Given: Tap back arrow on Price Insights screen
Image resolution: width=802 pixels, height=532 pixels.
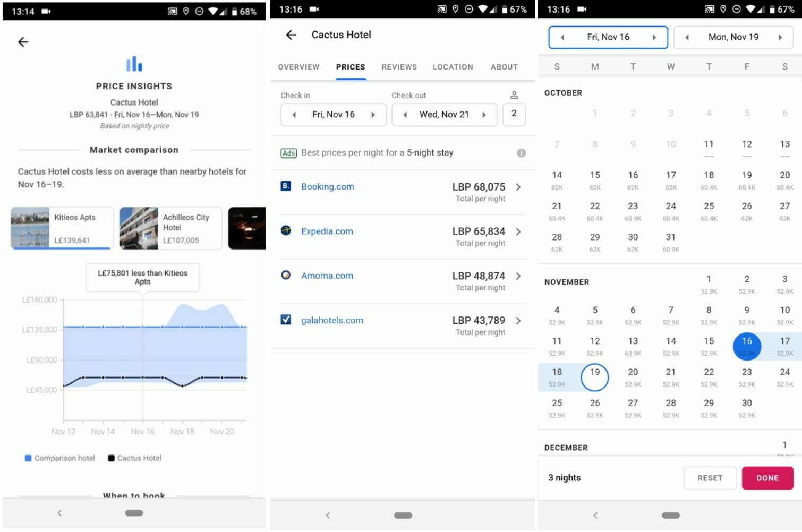Looking at the screenshot, I should coord(23,42).
